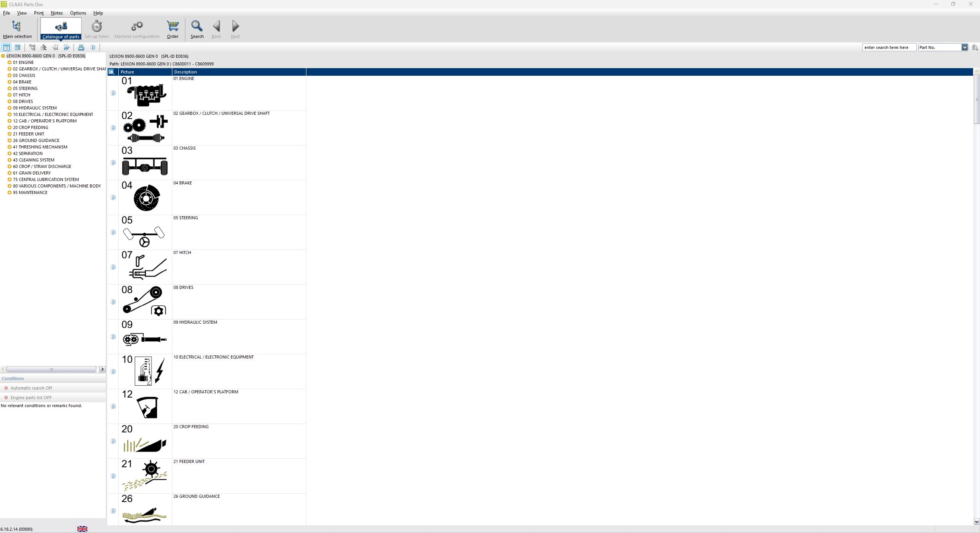Viewport: 980px width, 533px height.
Task: Click the tree panel horizontal scrollbar right arrow
Action: click(x=102, y=369)
